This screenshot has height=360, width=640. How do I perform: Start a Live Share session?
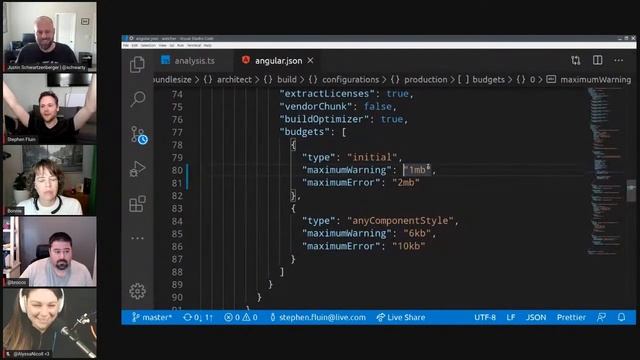[400, 317]
